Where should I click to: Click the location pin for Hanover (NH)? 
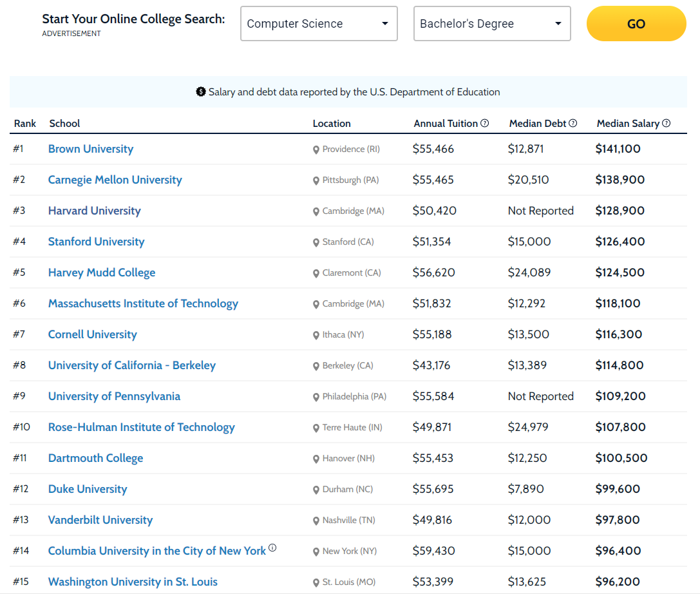[x=316, y=459]
